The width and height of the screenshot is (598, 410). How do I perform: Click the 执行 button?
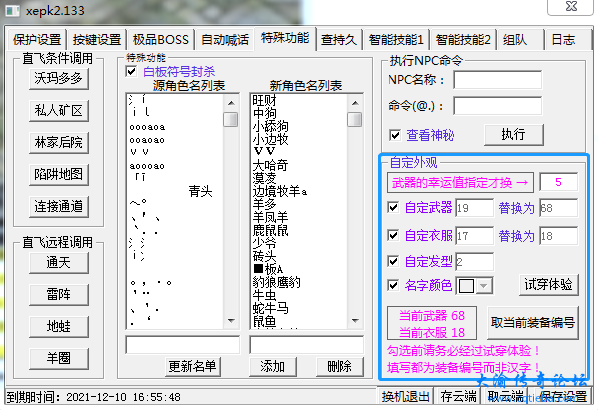point(514,135)
